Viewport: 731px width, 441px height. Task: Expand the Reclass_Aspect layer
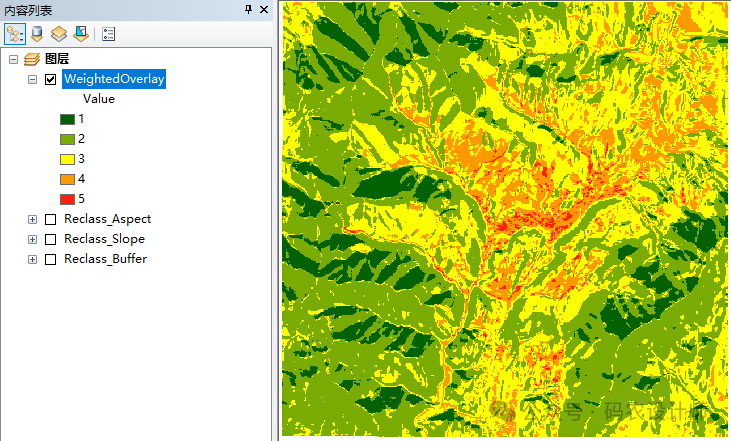point(33,219)
